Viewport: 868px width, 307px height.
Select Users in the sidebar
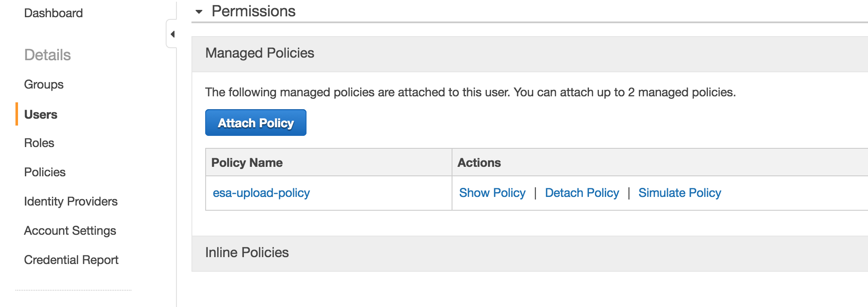pyautogui.click(x=41, y=114)
